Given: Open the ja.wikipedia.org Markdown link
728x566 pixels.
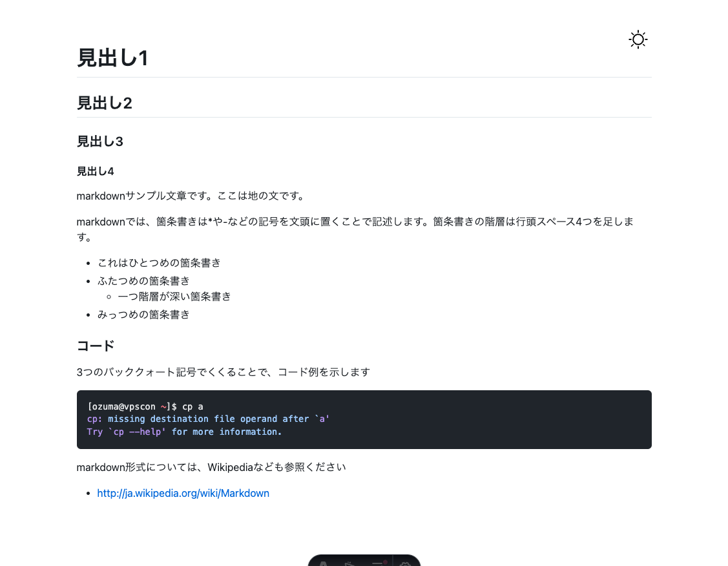Looking at the screenshot, I should pos(183,493).
